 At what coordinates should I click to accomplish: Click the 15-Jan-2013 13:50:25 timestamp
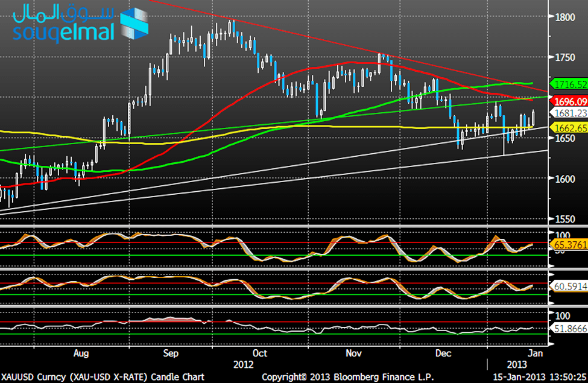coord(540,377)
